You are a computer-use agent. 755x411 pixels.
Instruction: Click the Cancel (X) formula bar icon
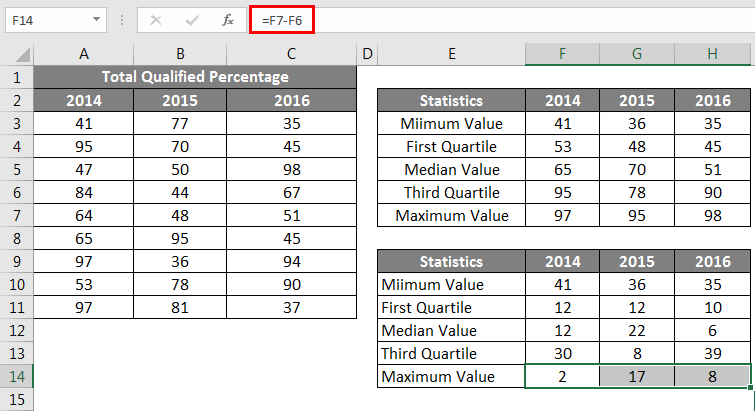point(156,20)
